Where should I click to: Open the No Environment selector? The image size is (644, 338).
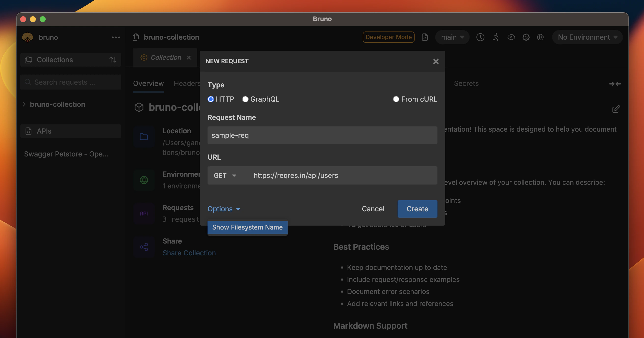click(x=587, y=37)
